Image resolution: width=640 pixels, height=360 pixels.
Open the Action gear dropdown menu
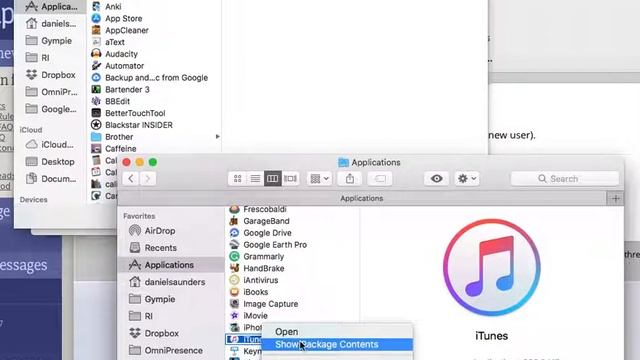467,178
